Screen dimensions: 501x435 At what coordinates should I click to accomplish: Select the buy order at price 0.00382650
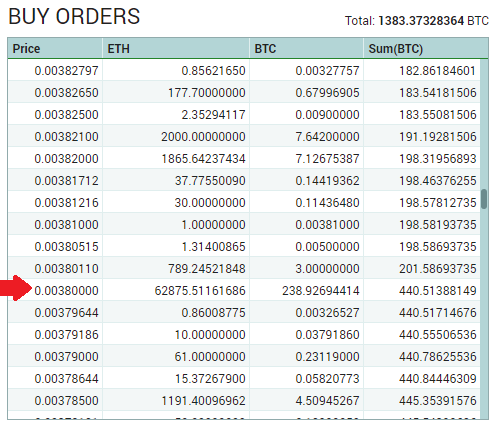tap(244, 93)
